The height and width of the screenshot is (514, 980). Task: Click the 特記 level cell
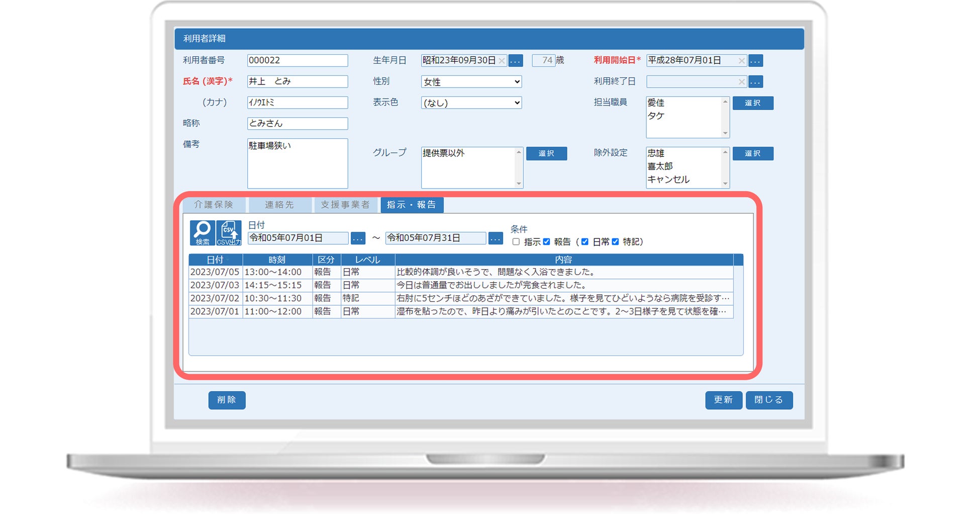368,298
